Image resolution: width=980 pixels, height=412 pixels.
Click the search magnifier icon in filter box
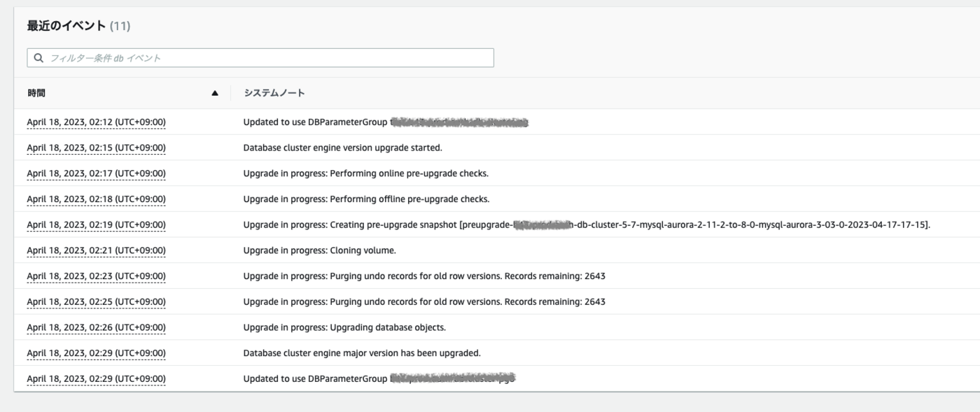tap(38, 58)
